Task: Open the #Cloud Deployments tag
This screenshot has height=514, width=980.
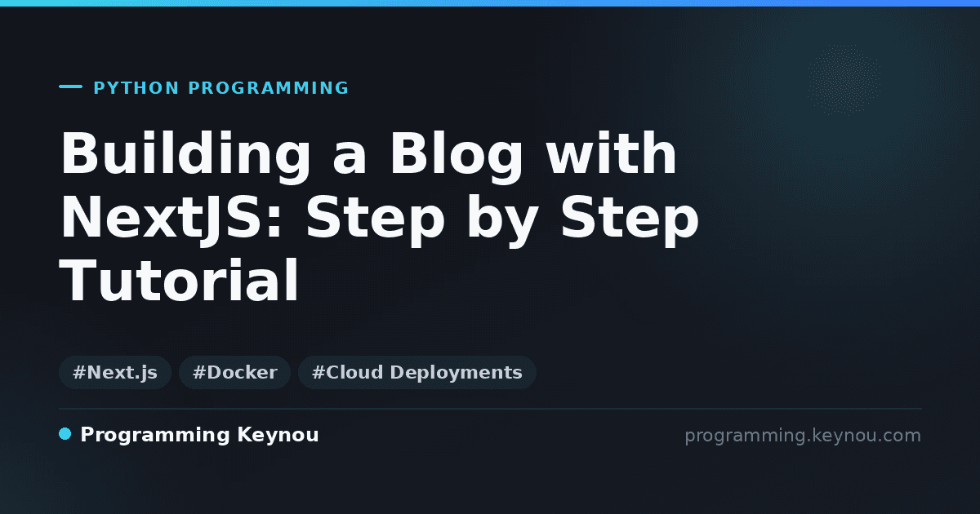Action: pyautogui.click(x=417, y=373)
